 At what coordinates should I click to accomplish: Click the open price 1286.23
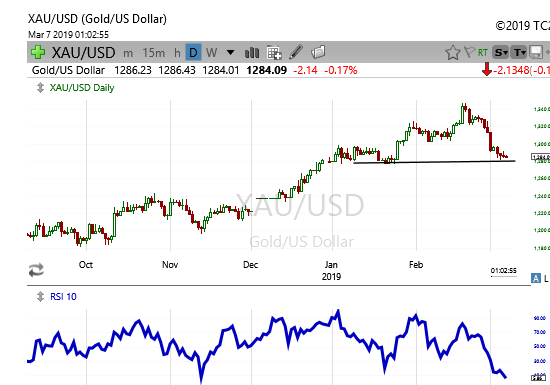(x=133, y=70)
